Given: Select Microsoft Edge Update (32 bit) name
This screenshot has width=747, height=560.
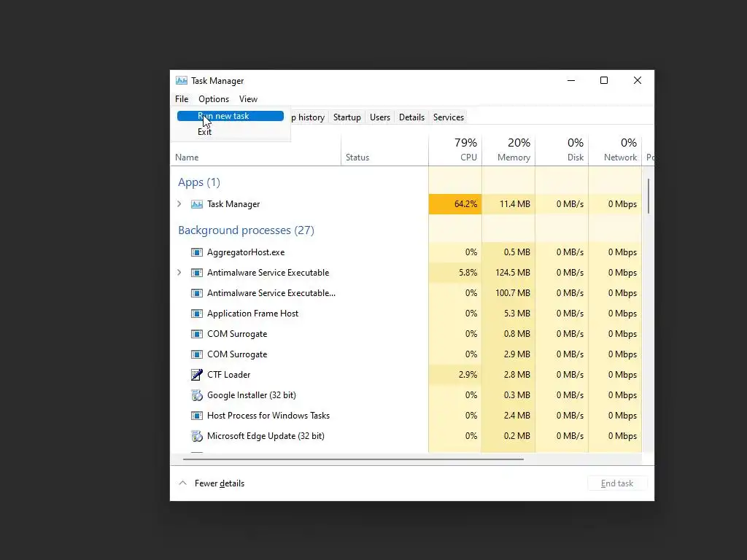Looking at the screenshot, I should point(266,436).
